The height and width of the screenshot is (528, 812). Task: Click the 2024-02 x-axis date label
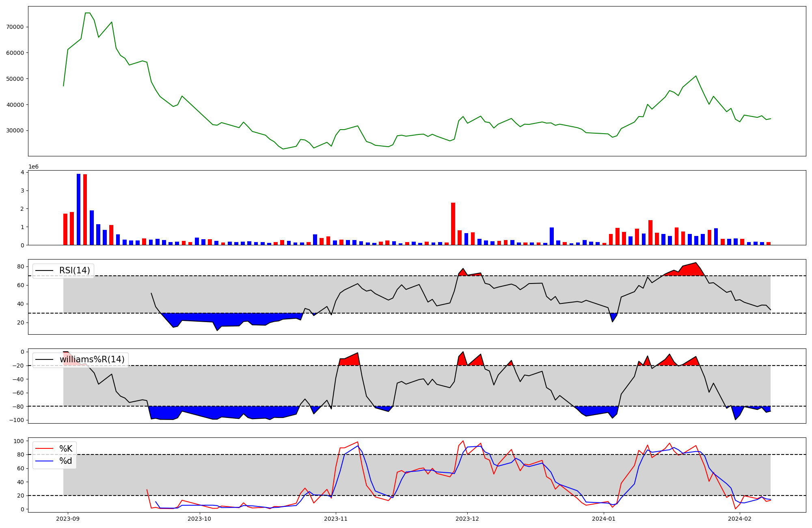pyautogui.click(x=740, y=519)
